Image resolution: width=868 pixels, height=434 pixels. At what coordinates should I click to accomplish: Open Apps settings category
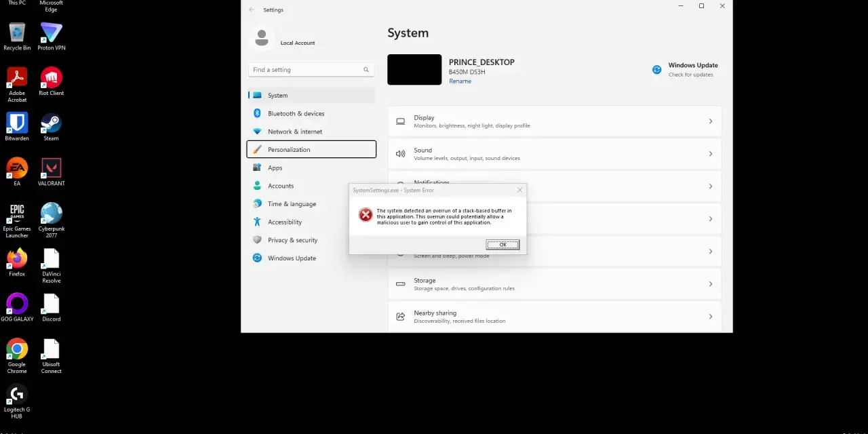click(311, 167)
